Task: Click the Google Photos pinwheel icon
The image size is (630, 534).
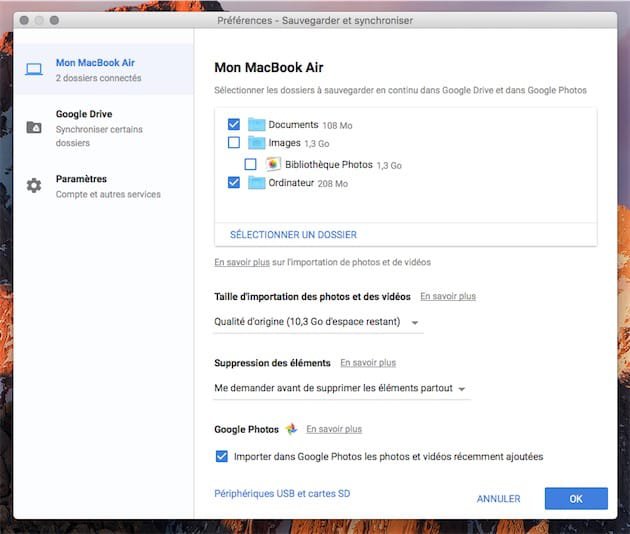Action: [292, 429]
